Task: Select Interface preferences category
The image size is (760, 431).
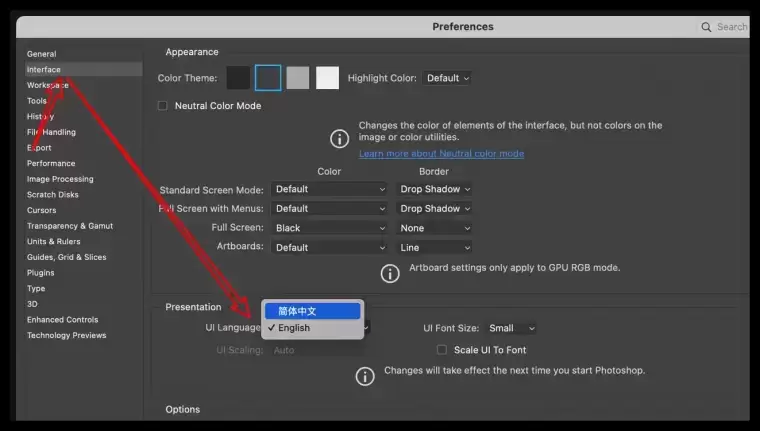Action: tap(83, 69)
